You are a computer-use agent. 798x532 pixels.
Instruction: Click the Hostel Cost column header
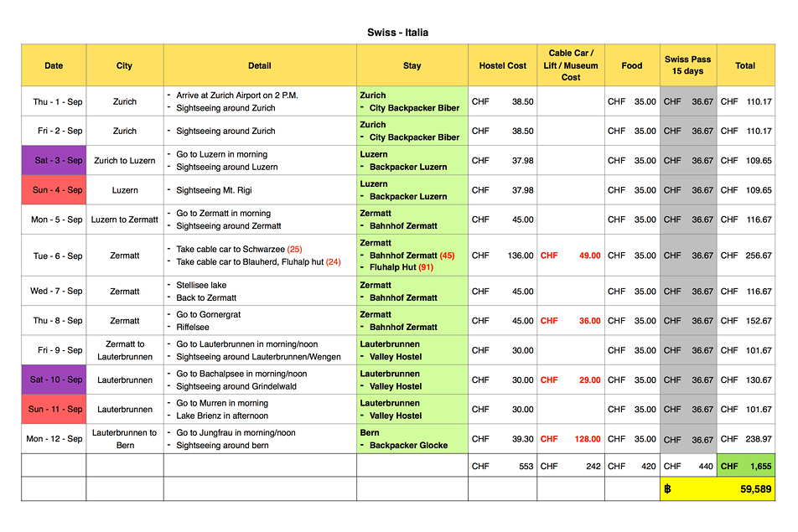click(x=502, y=65)
